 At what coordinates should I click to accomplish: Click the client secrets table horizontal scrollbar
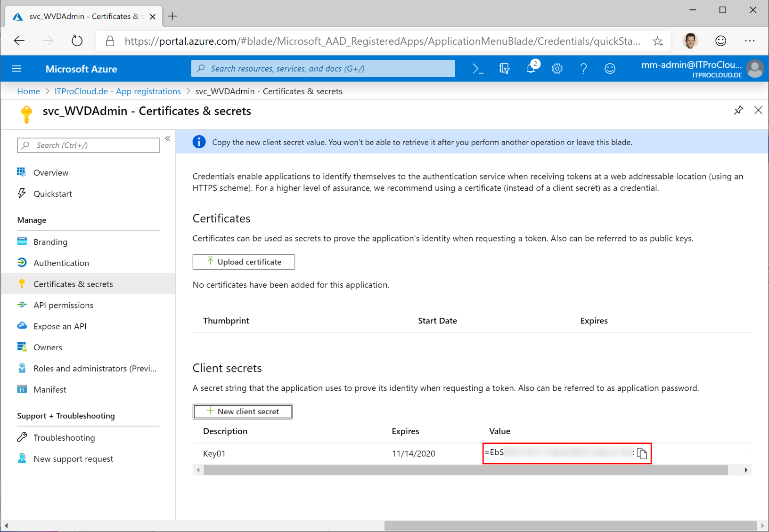coord(466,470)
